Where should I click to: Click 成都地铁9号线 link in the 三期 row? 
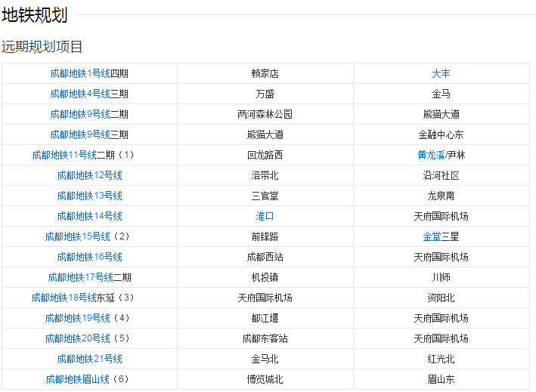(80, 135)
